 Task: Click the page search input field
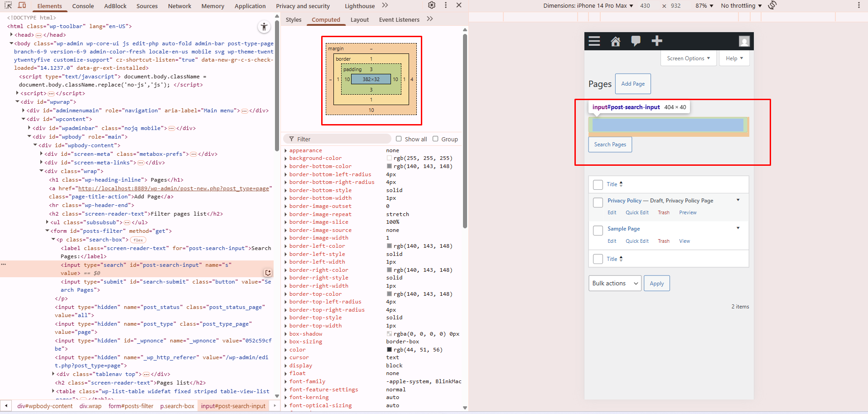[668, 125]
